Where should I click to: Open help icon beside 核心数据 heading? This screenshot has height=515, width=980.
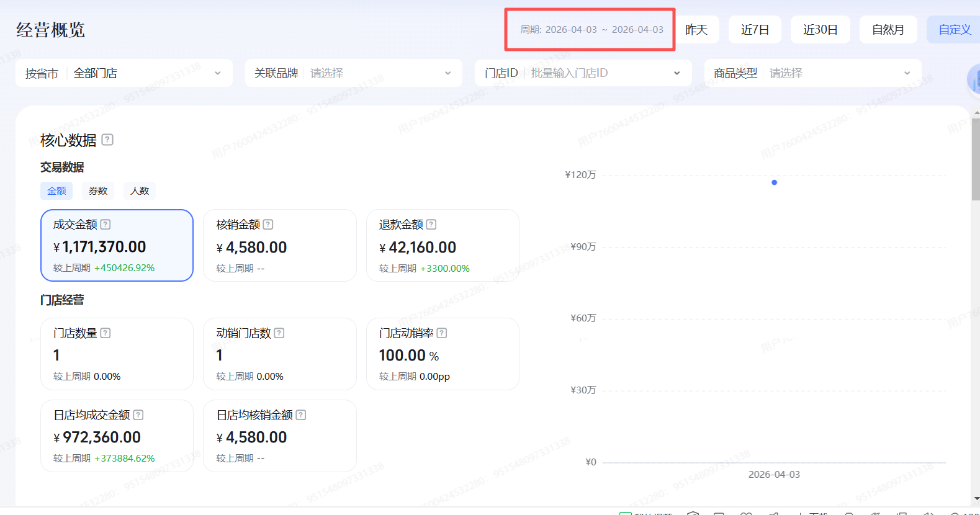pos(107,140)
